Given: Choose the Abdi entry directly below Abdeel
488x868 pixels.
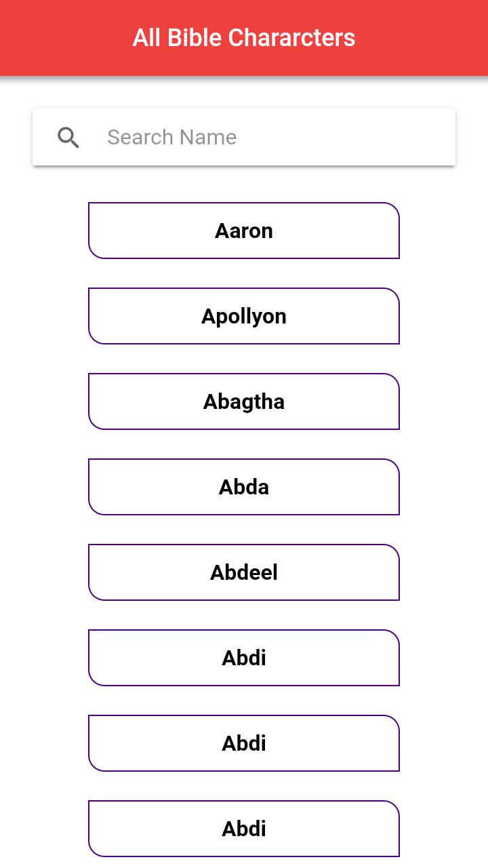Looking at the screenshot, I should 244,658.
